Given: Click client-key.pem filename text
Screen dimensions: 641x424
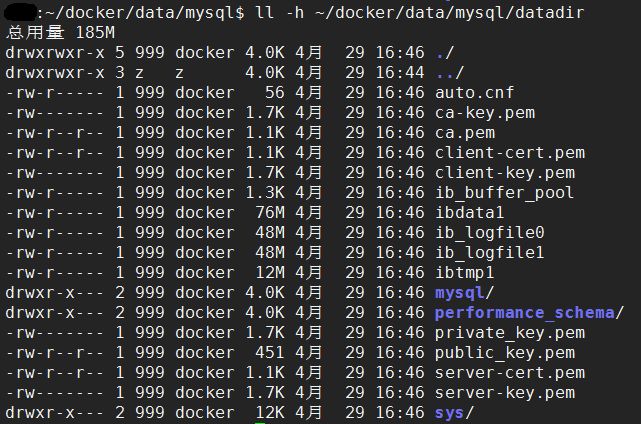Looking at the screenshot, I should pyautogui.click(x=505, y=173).
